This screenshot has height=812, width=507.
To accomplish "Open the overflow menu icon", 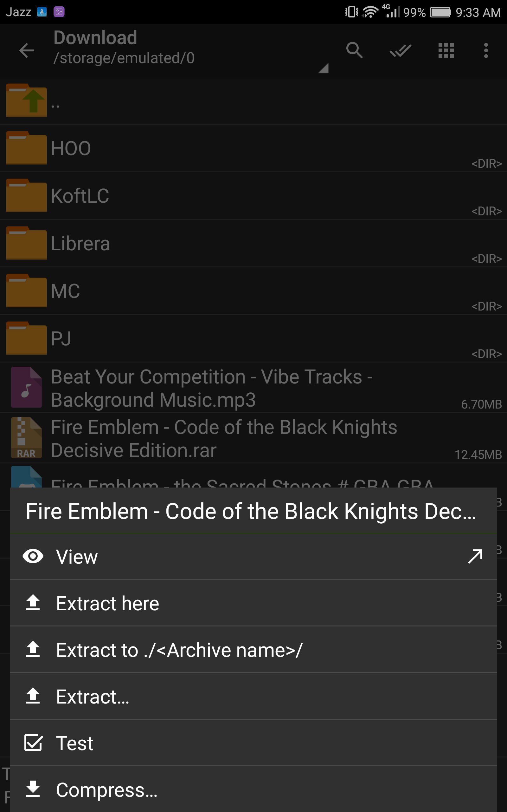I will tap(486, 51).
